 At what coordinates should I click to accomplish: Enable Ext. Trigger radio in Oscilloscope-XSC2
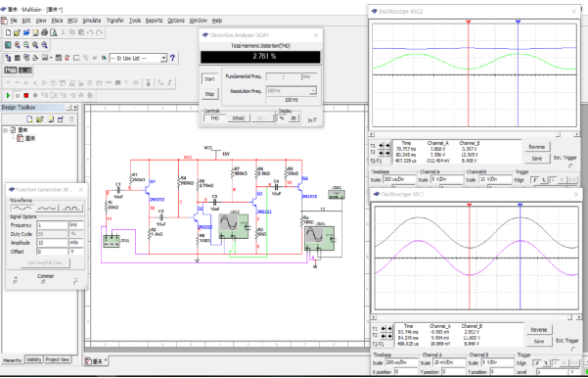coord(571,165)
